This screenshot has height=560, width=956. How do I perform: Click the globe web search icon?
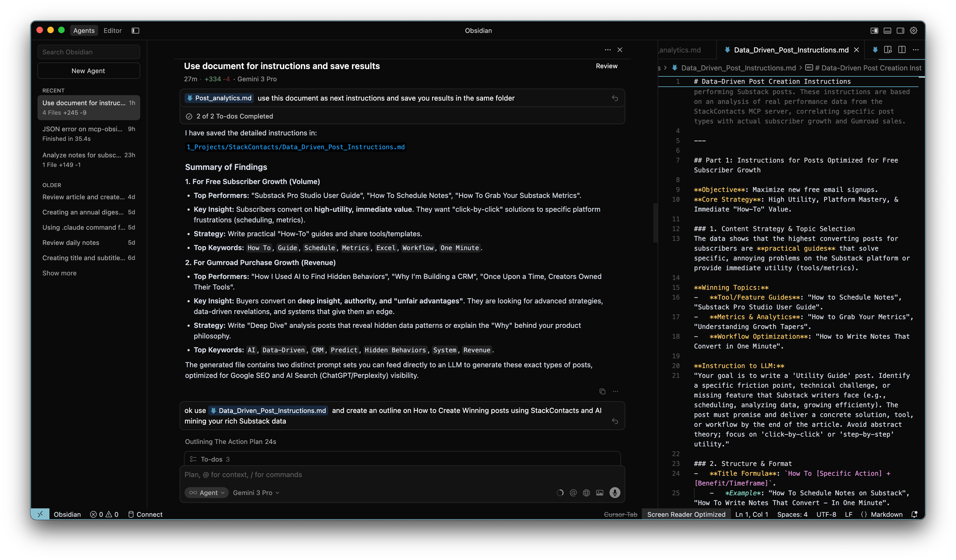coord(586,493)
